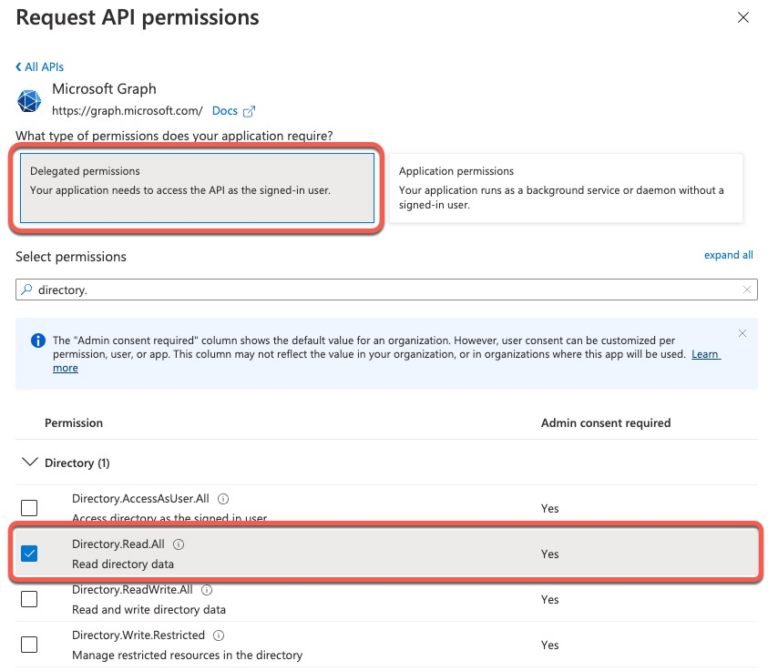
Task: Go back to All APIs
Action: 40,67
